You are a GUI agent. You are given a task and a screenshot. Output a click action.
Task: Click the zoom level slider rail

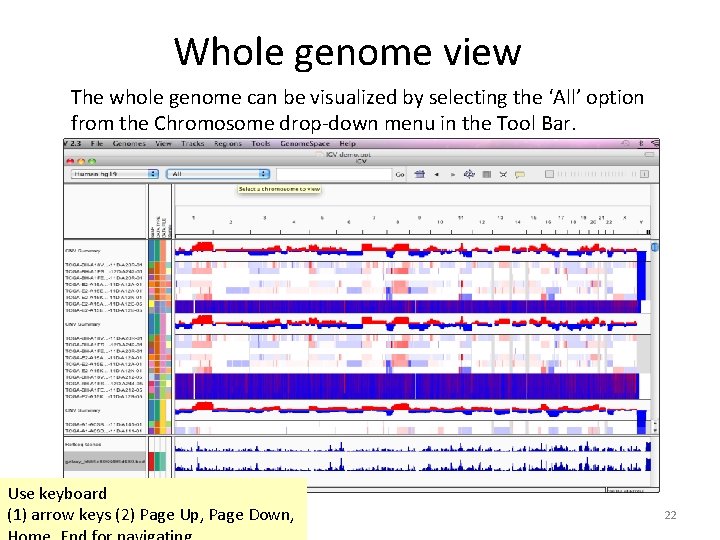pyautogui.click(x=597, y=174)
